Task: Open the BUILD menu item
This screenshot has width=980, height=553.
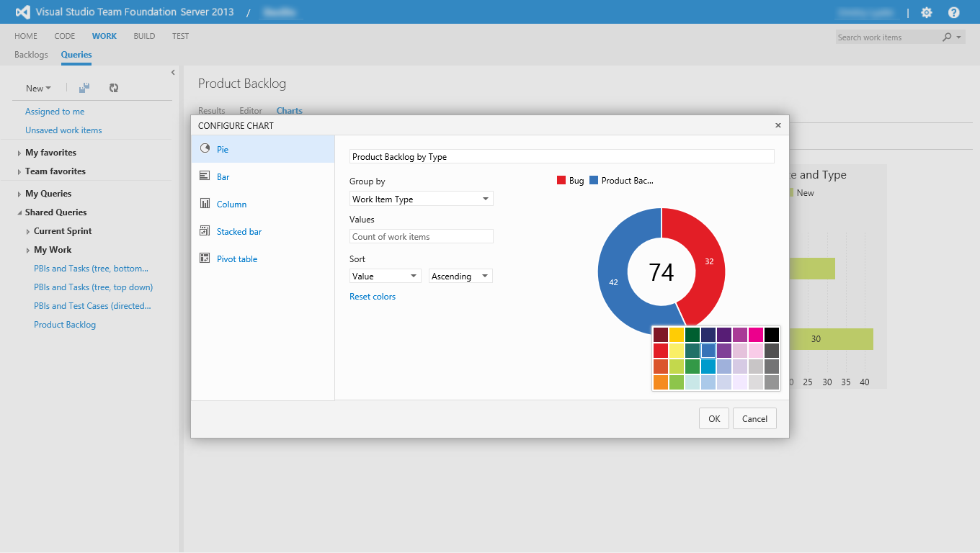Action: (144, 36)
